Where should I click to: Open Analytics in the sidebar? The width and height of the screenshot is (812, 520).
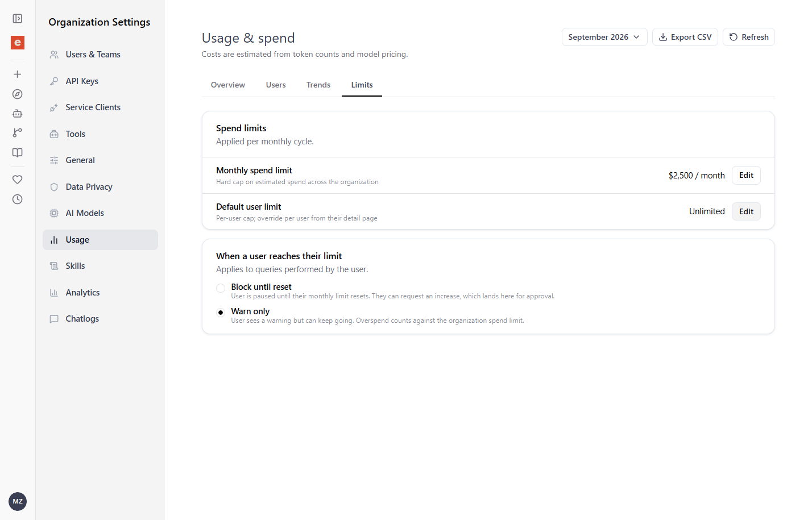[100, 293]
